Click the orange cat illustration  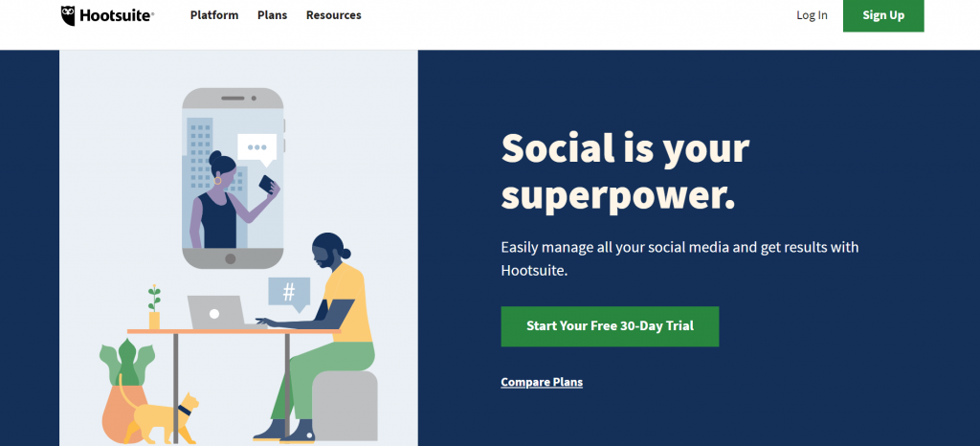tap(161, 416)
